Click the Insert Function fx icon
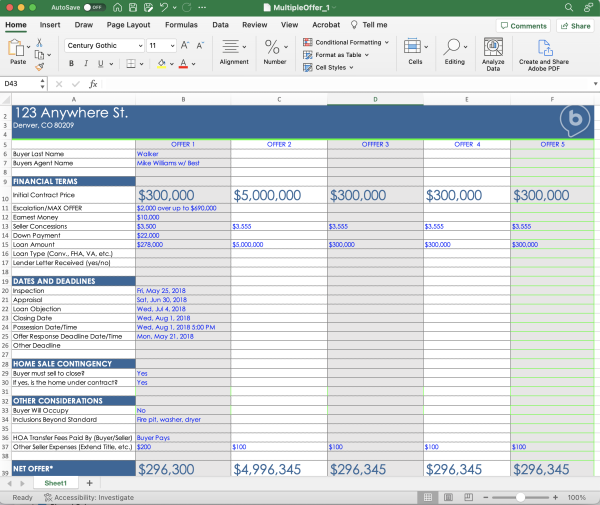Screen dimensions: 600x505 [x=93, y=84]
